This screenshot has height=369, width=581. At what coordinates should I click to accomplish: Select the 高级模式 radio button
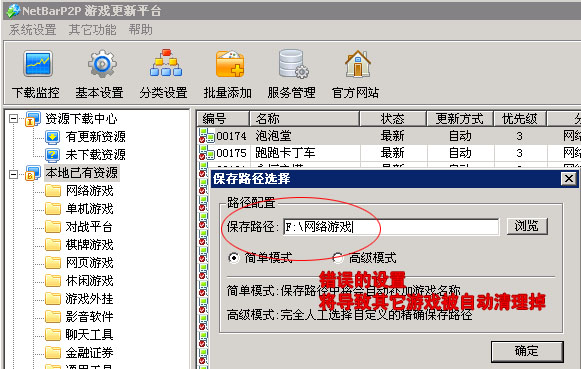click(338, 257)
